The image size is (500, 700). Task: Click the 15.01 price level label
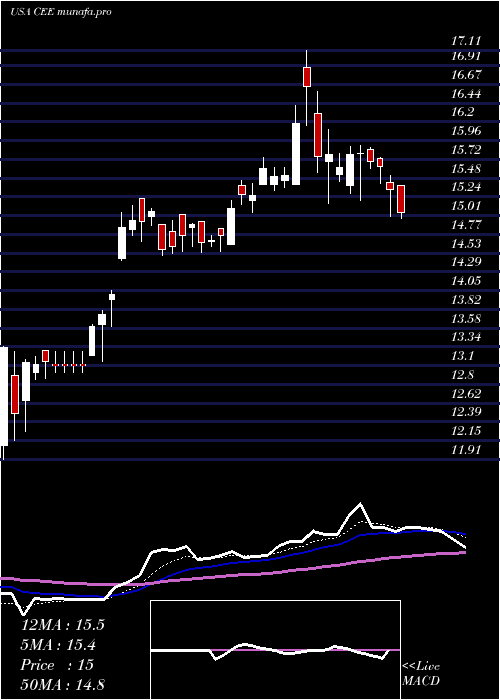[x=466, y=206]
